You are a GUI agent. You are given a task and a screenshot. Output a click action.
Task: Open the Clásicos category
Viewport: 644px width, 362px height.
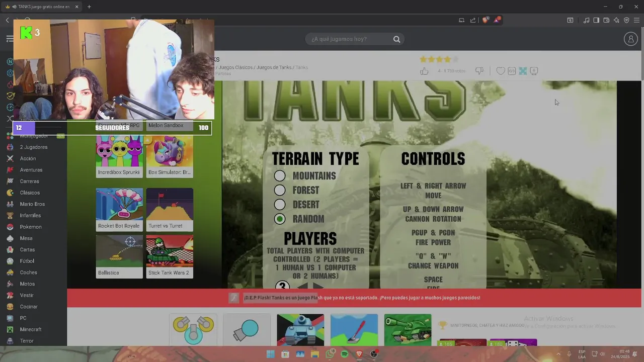tap(30, 193)
